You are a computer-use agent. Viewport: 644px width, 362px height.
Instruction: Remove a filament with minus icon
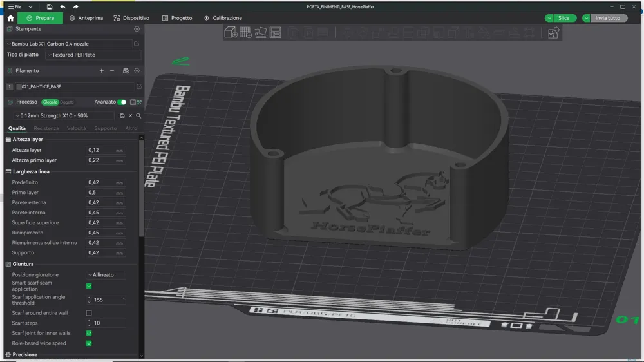tap(111, 71)
